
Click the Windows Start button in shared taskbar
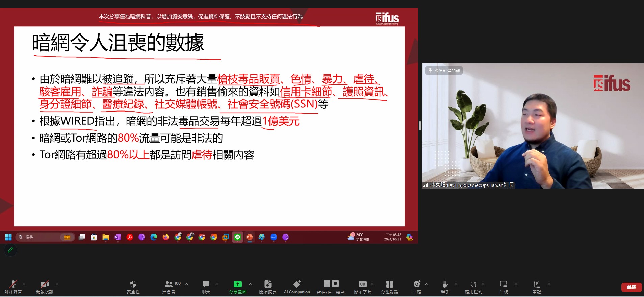click(x=8, y=237)
